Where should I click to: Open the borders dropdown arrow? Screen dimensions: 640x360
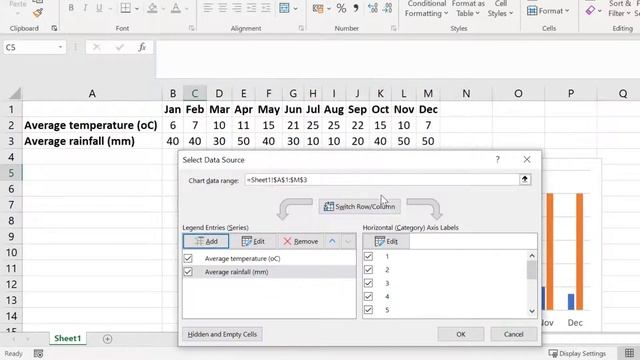pos(137,9)
